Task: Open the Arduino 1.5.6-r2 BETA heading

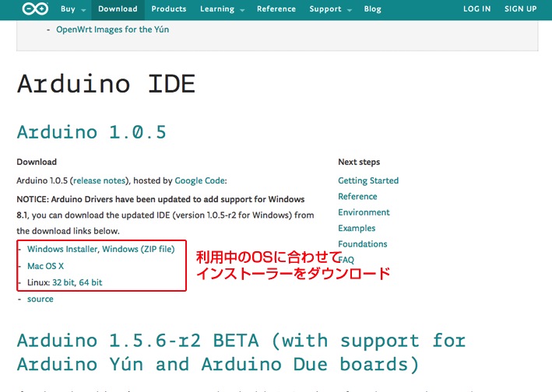Action: pyautogui.click(x=241, y=352)
